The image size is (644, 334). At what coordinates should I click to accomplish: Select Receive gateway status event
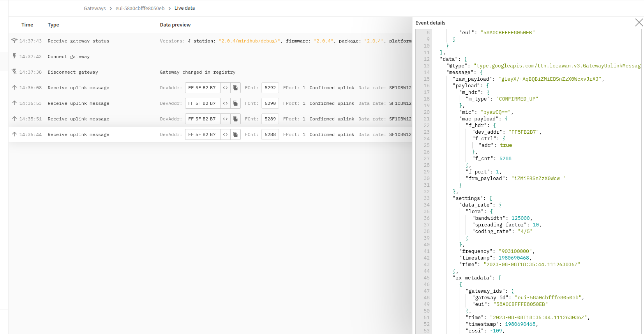[x=210, y=41]
